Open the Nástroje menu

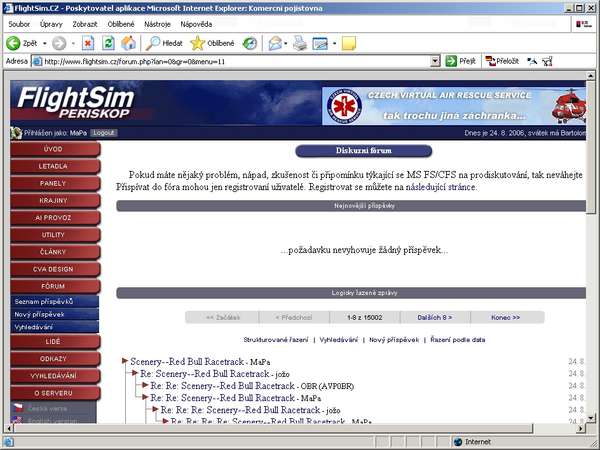coord(157,24)
